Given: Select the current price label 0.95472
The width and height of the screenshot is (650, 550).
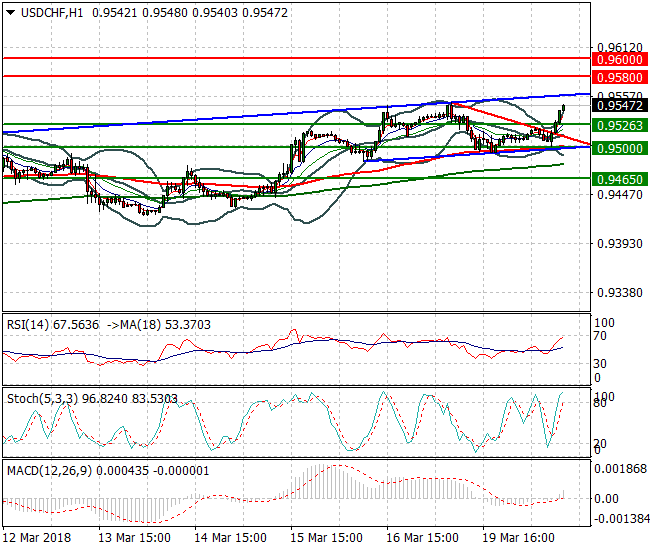Looking at the screenshot, I should click(620, 106).
